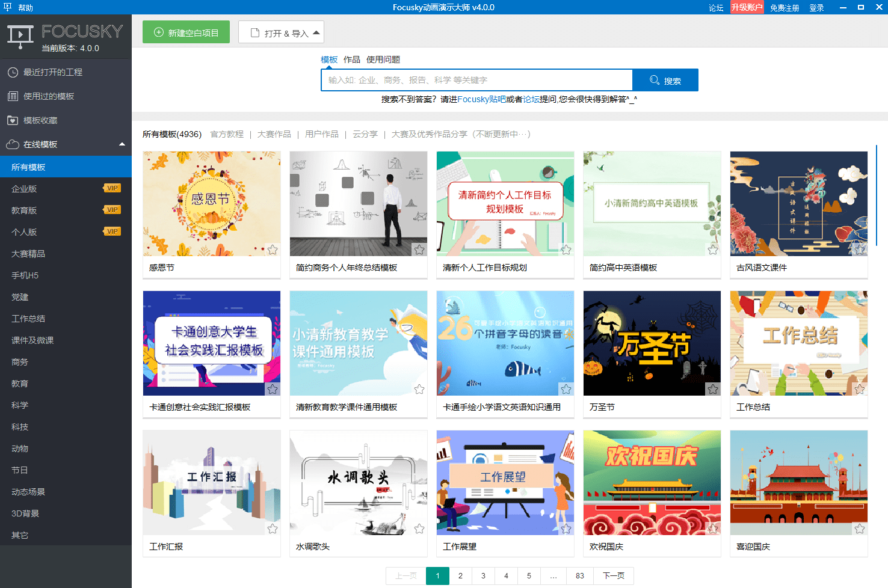This screenshot has height=588, width=888.
Task: Select the 3D背景 category
Action: click(x=26, y=513)
